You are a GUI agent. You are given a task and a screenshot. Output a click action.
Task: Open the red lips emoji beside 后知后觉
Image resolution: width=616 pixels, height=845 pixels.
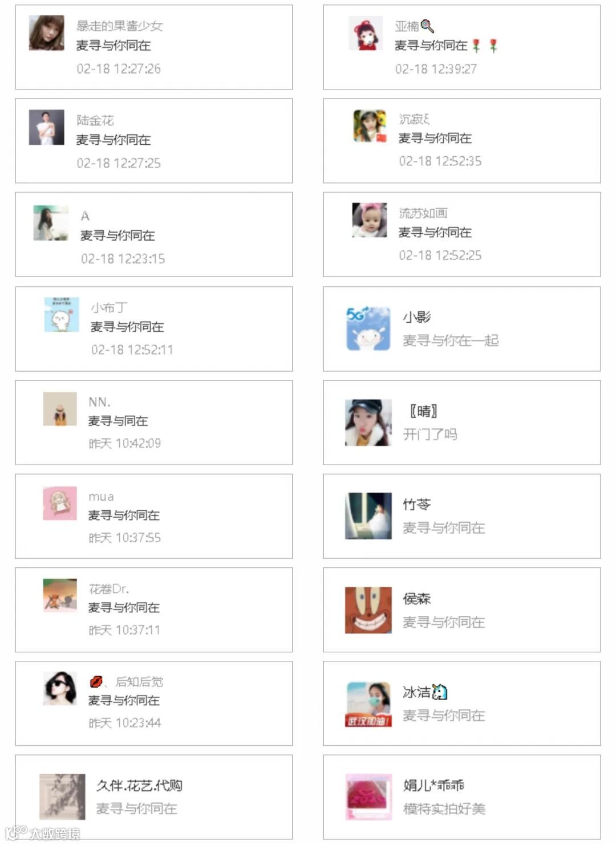tap(96, 681)
